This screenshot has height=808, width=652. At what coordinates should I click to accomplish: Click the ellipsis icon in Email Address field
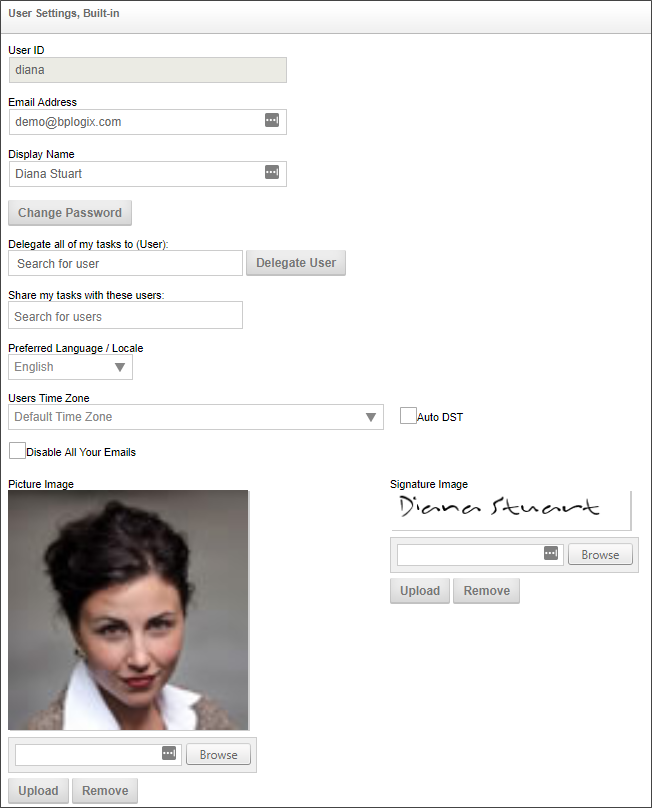point(271,121)
